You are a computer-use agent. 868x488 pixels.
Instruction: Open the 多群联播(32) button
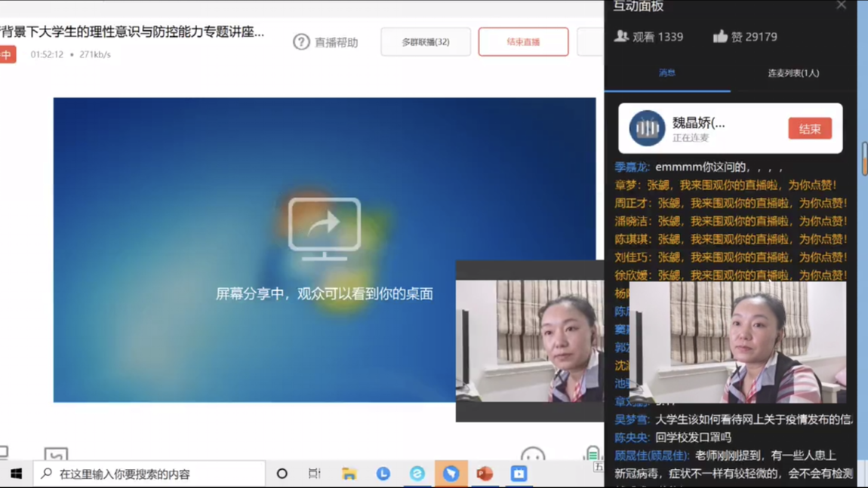pos(426,42)
